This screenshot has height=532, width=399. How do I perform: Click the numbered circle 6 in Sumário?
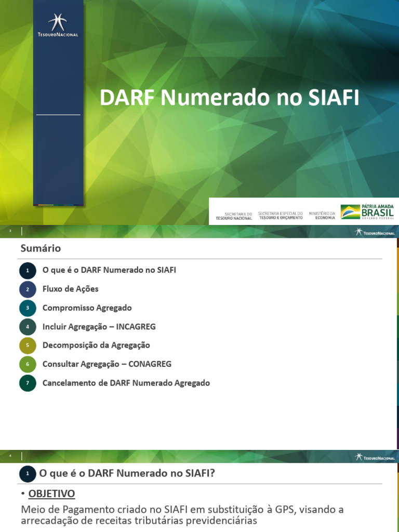coord(28,364)
